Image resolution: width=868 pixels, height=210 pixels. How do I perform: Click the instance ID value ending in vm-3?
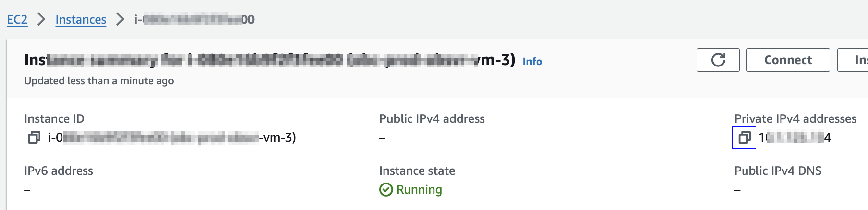pos(172,138)
